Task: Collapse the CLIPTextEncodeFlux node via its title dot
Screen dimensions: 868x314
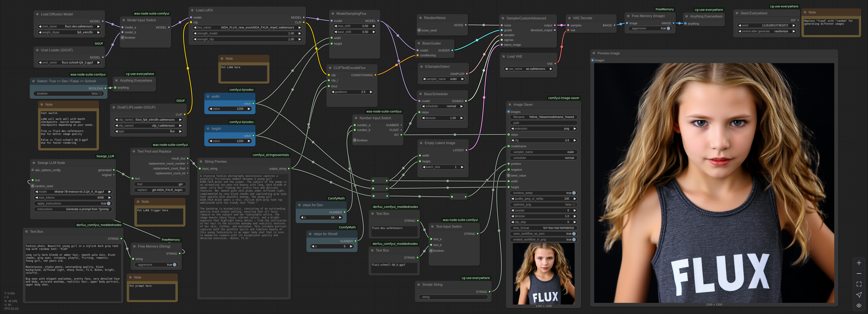Action: pos(330,68)
